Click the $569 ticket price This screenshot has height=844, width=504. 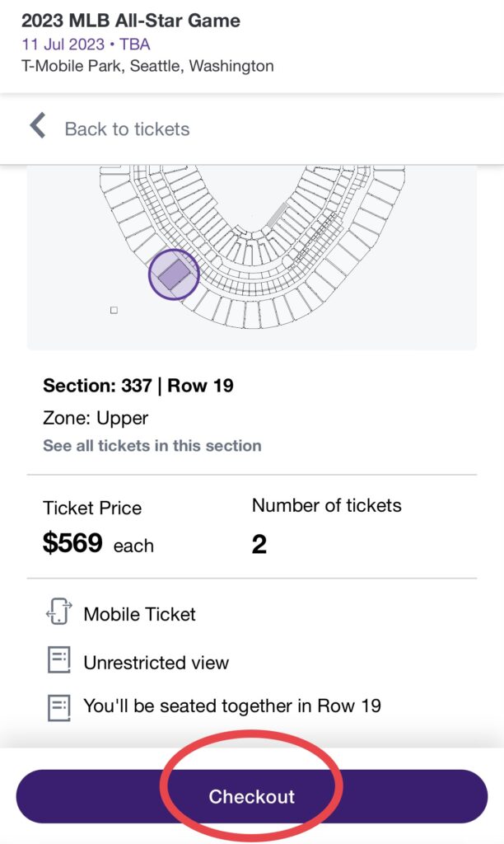(73, 543)
